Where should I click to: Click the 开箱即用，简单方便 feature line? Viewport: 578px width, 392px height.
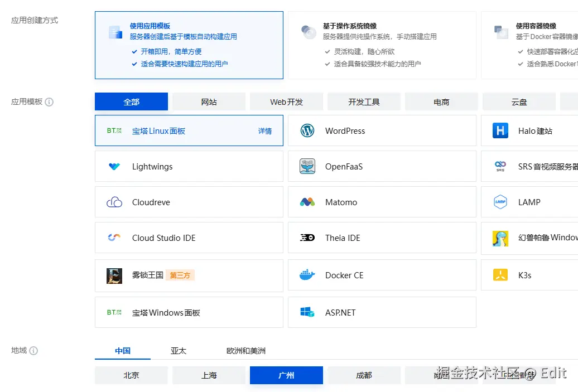171,51
